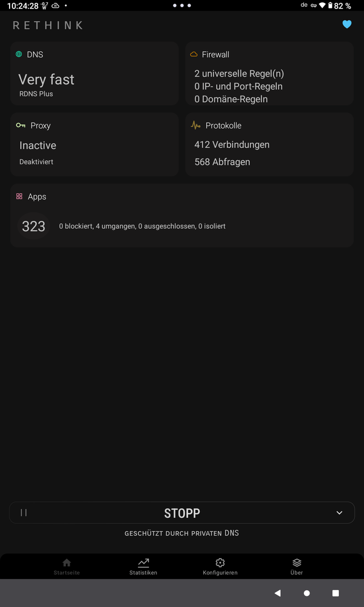This screenshot has width=364, height=607.
Task: Tap the Protokolle pulse icon
Action: 195,125
